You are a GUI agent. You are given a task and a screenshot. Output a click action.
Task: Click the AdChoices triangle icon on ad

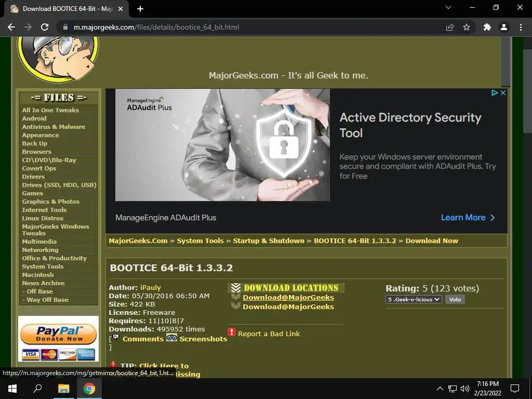(495, 92)
